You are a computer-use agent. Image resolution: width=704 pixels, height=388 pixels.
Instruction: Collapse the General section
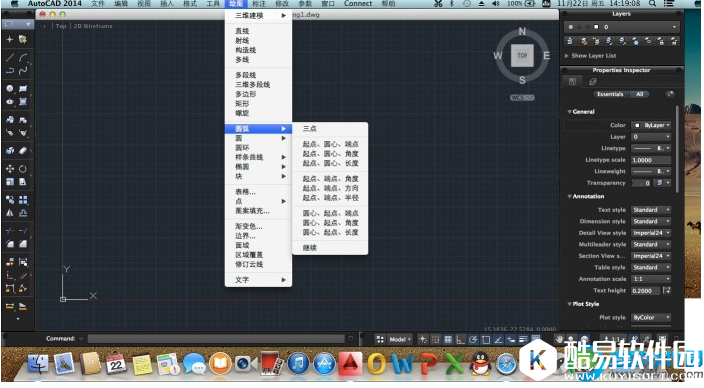click(x=569, y=112)
